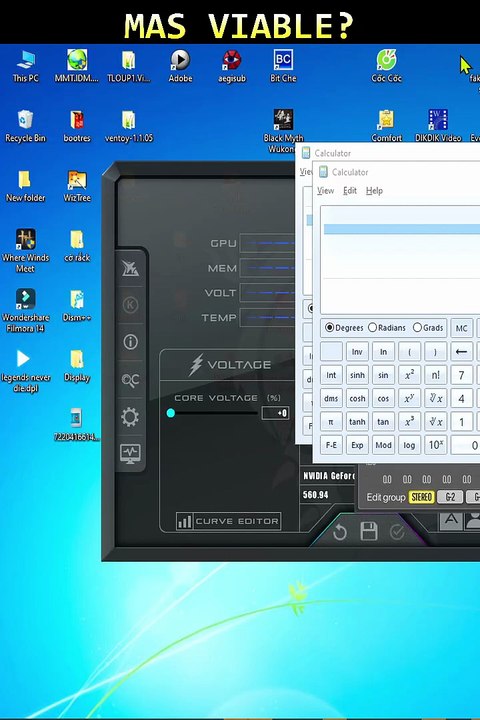Click the tanh function key

357,422
